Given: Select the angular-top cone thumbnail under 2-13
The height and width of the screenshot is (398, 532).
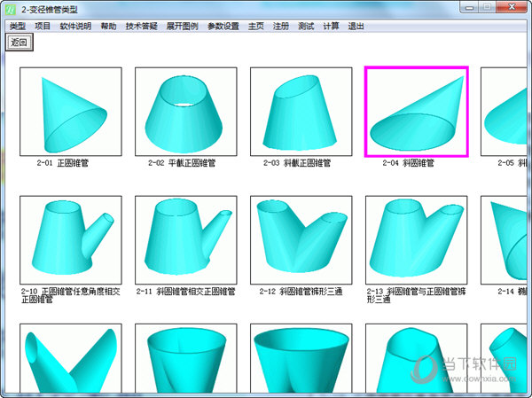Looking at the screenshot, I should tap(417, 359).
